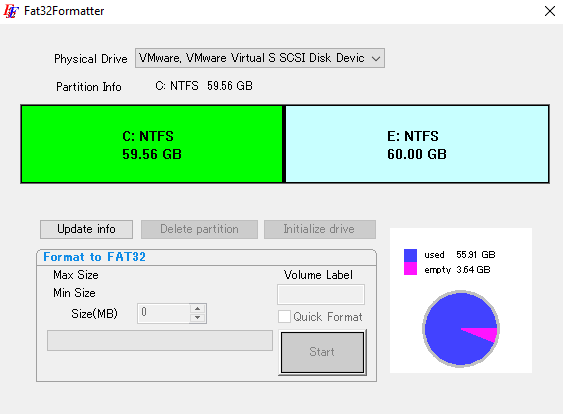
Task: Click the blue used color swatch
Action: pos(410,255)
